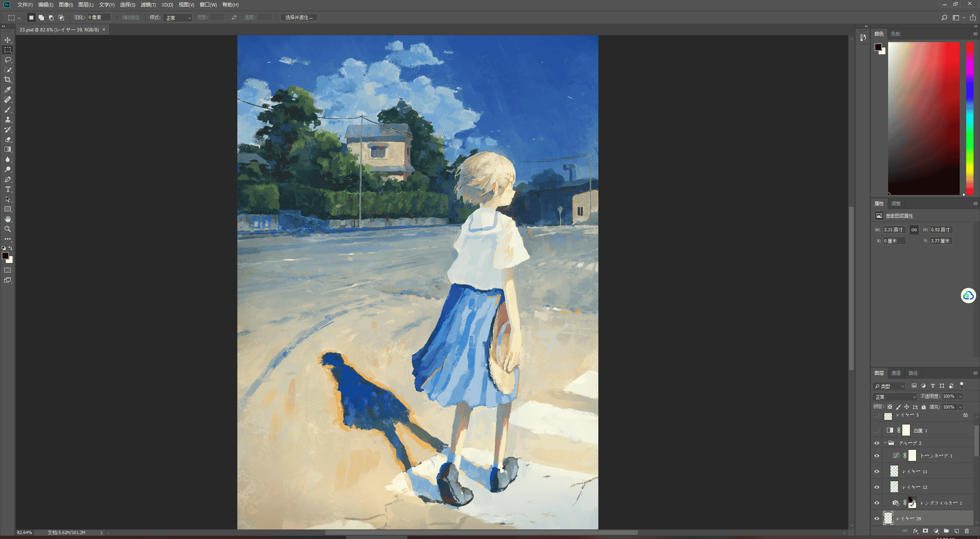Open the 图像(I) menu
The width and height of the screenshot is (980, 539).
[x=66, y=5]
